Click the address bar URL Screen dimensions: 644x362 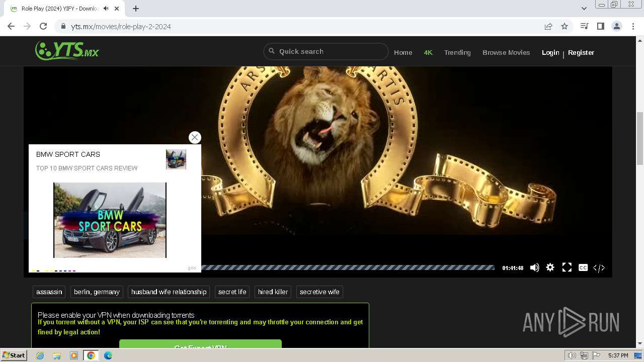(x=121, y=27)
